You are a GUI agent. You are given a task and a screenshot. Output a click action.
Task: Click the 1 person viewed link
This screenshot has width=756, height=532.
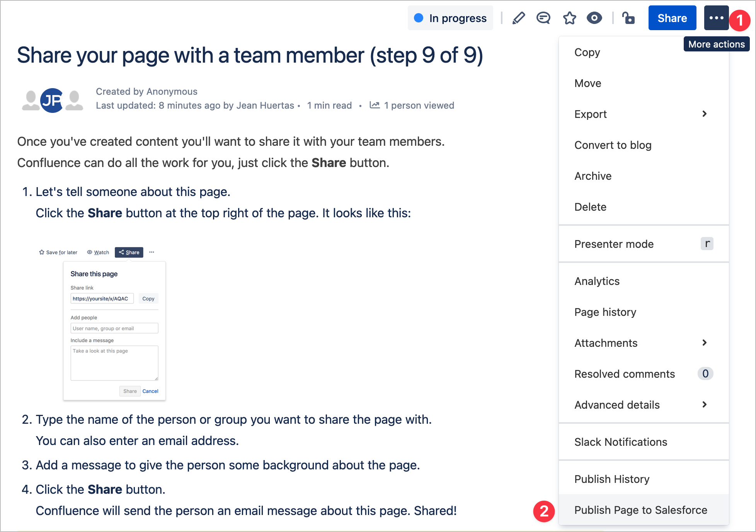click(419, 106)
